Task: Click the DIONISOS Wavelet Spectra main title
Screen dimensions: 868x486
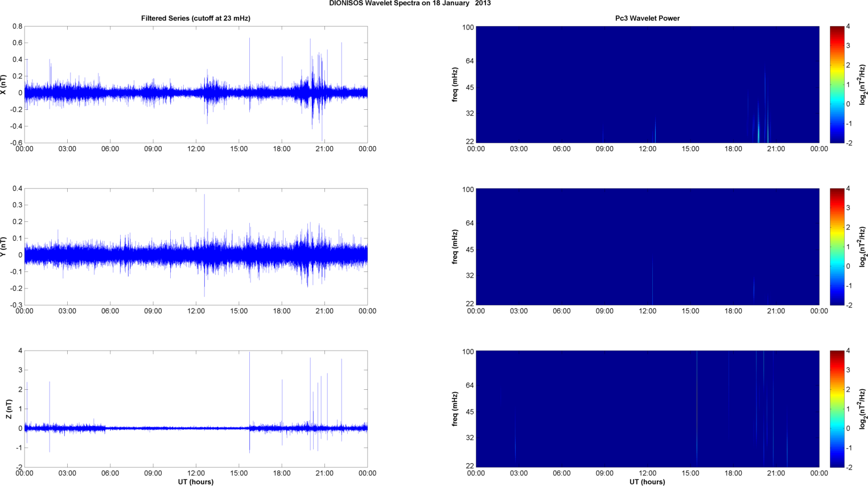Action: 410,3
